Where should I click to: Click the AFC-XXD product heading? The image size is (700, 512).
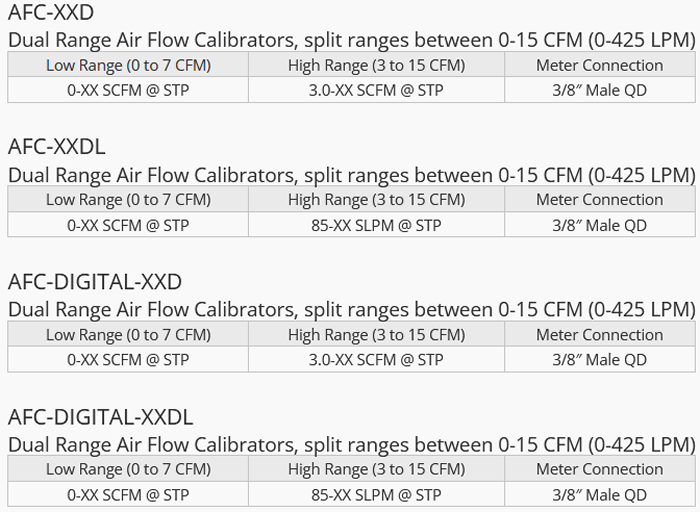pyautogui.click(x=52, y=13)
